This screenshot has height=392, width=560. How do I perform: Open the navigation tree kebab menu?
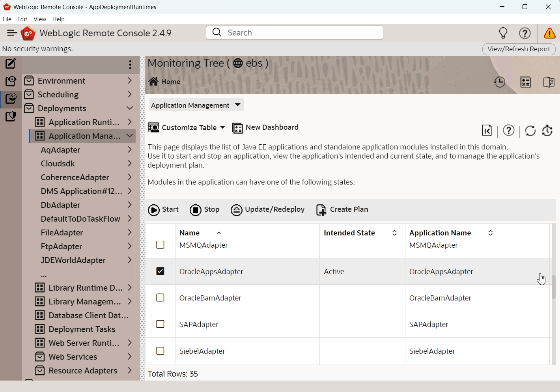(130, 65)
